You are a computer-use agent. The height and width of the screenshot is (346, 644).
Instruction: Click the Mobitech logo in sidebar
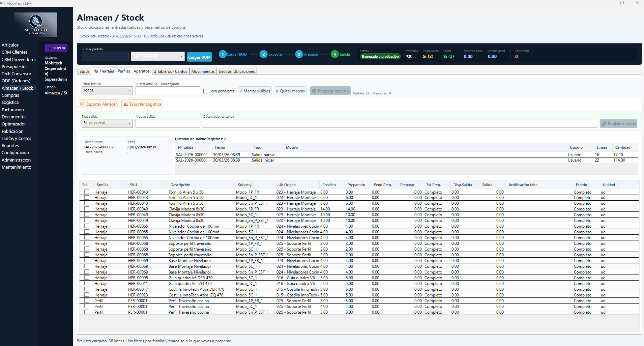coord(36,24)
